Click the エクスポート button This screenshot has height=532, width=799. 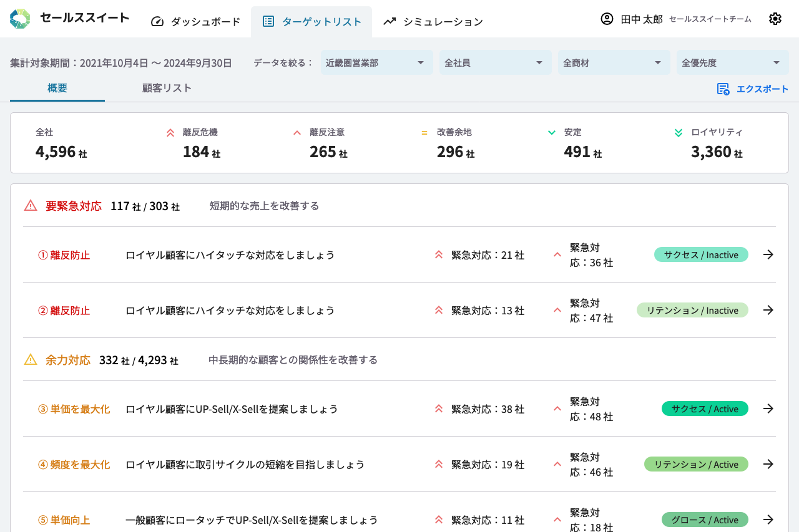[x=753, y=89]
